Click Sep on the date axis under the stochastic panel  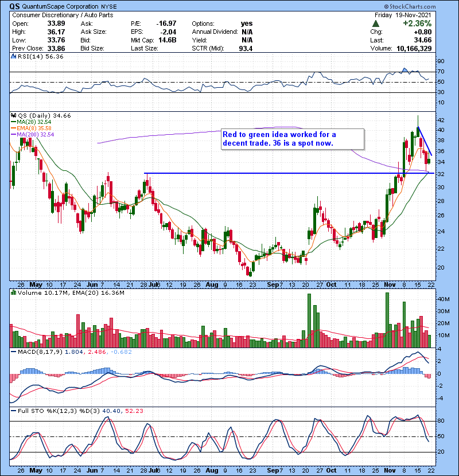coord(273,470)
